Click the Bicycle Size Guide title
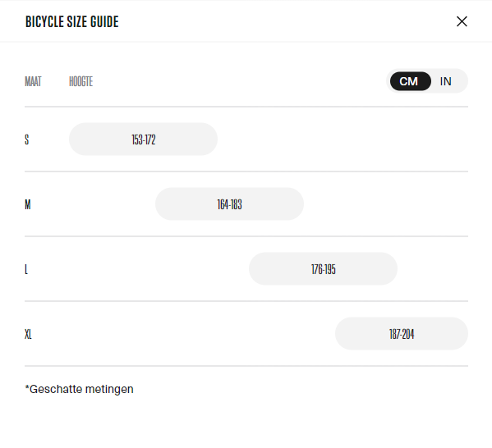 click(x=71, y=21)
